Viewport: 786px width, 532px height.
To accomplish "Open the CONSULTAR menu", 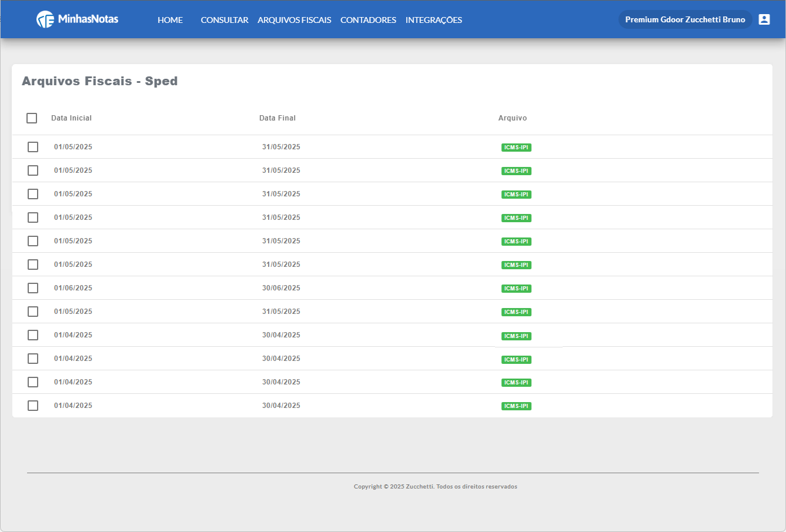I will click(x=225, y=20).
